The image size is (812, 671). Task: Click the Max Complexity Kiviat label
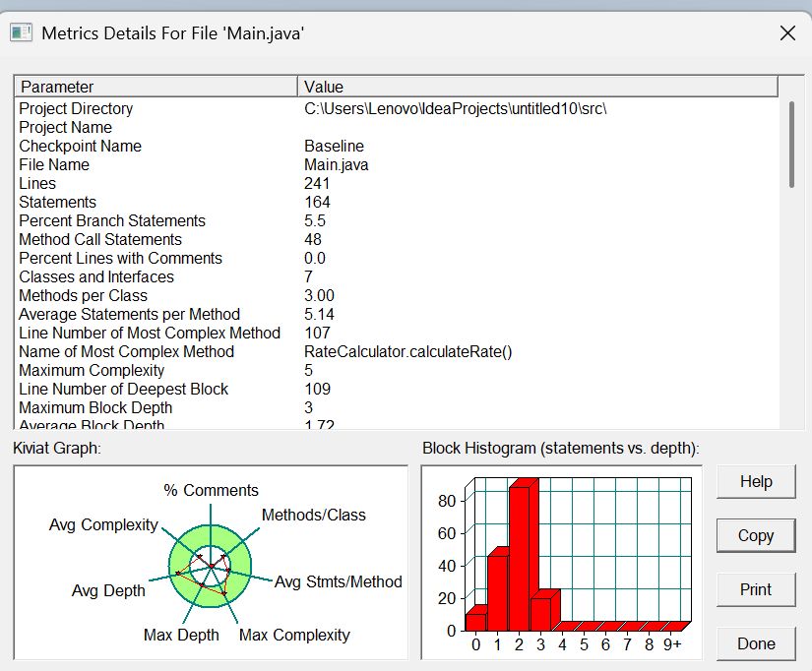click(294, 635)
